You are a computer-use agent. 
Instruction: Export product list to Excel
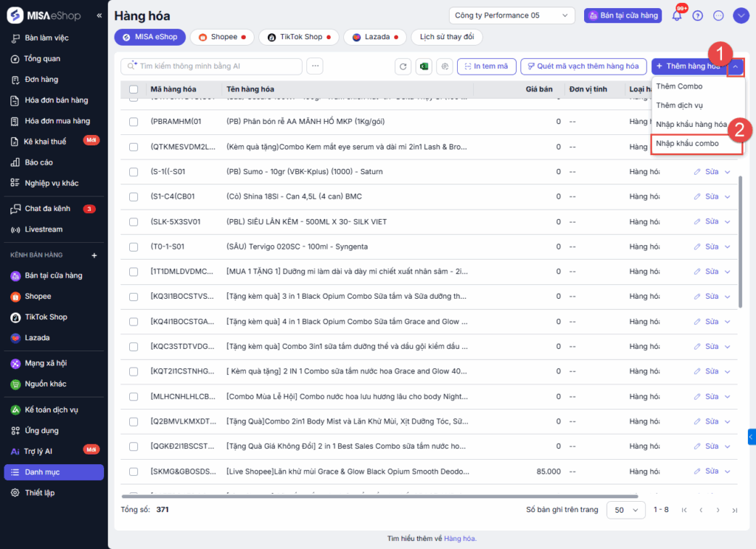click(424, 66)
